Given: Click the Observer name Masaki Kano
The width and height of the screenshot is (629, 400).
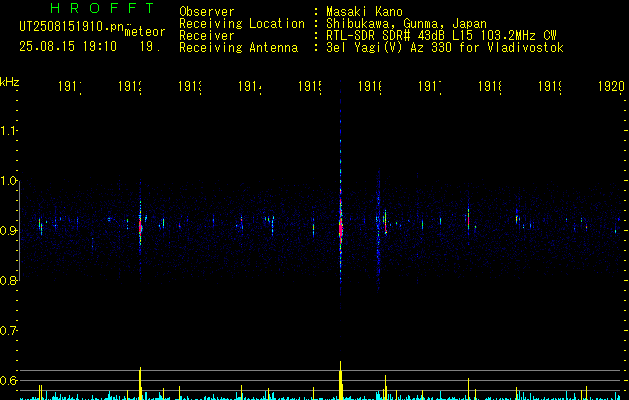Looking at the screenshot, I should coord(364,12).
